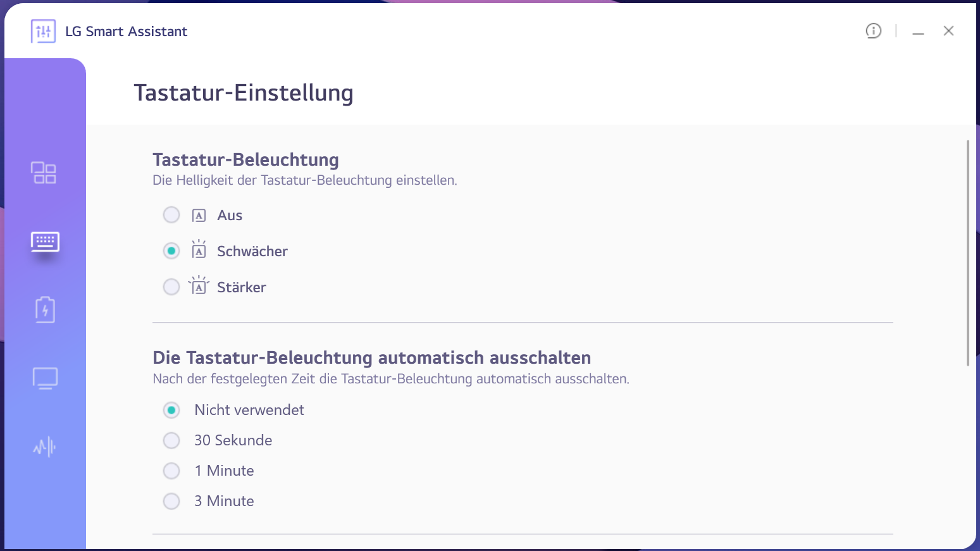Click the LG Smart Assistant logo icon

point(43,31)
